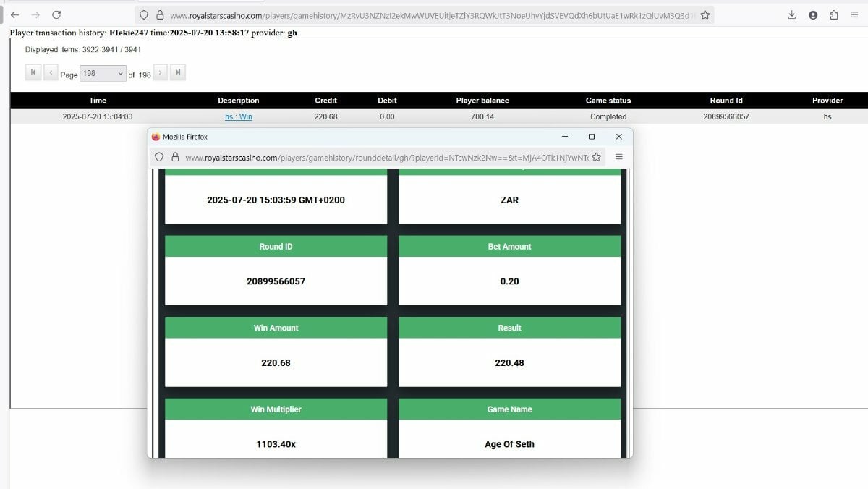This screenshot has width=868, height=489.
Task: Click the Debit column header
Action: [387, 101]
